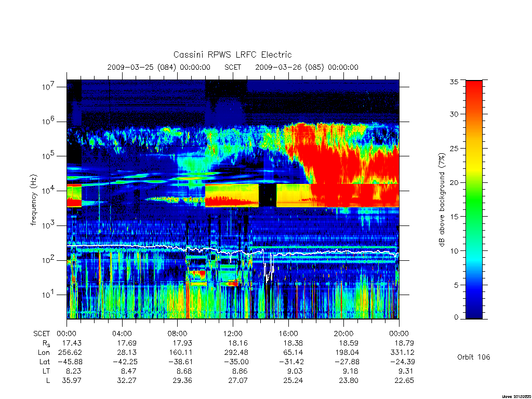Click x-axis time tick 20:00
Image resolution: width=532 pixels, height=399 pixels.
click(x=344, y=334)
